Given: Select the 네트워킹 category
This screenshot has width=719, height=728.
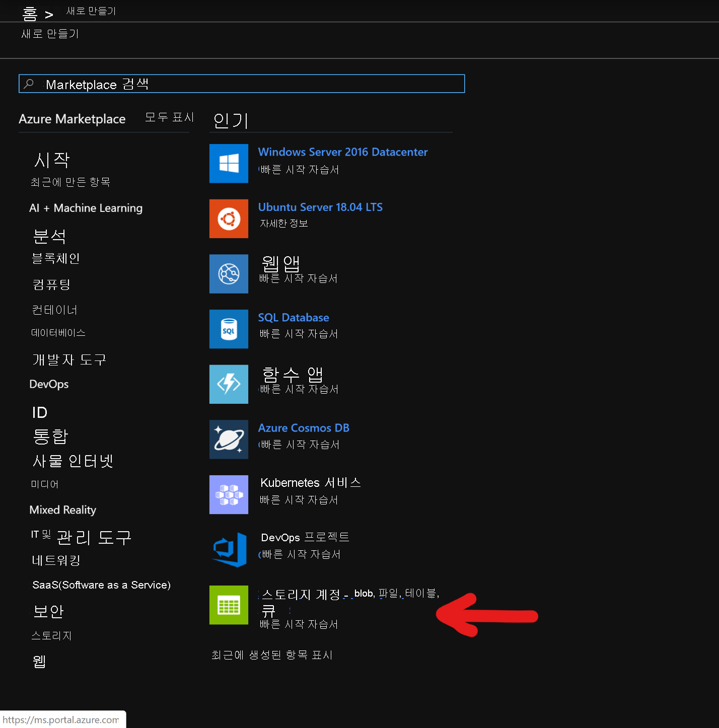Looking at the screenshot, I should [56, 560].
